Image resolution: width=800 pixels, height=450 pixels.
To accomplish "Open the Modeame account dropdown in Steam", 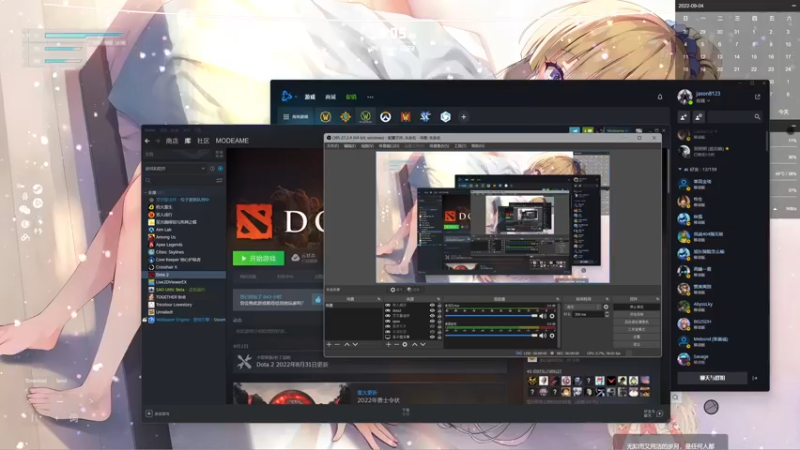I will (618, 131).
